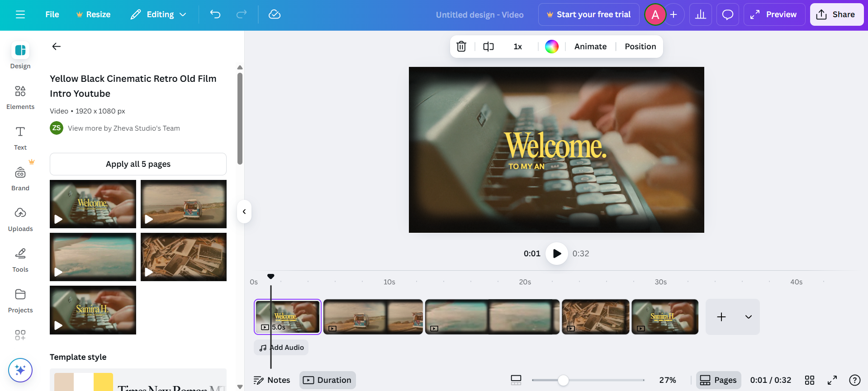This screenshot has height=391, width=868.
Task: Select the Samira H. template thumbnail
Action: (93, 310)
